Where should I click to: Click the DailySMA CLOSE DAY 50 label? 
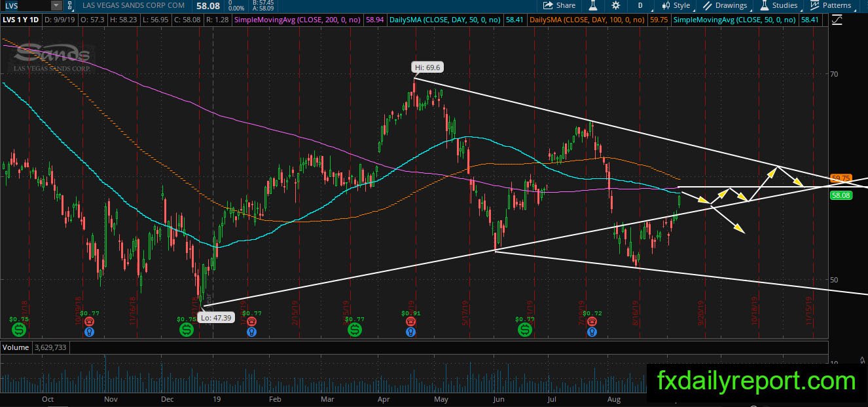tap(445, 20)
